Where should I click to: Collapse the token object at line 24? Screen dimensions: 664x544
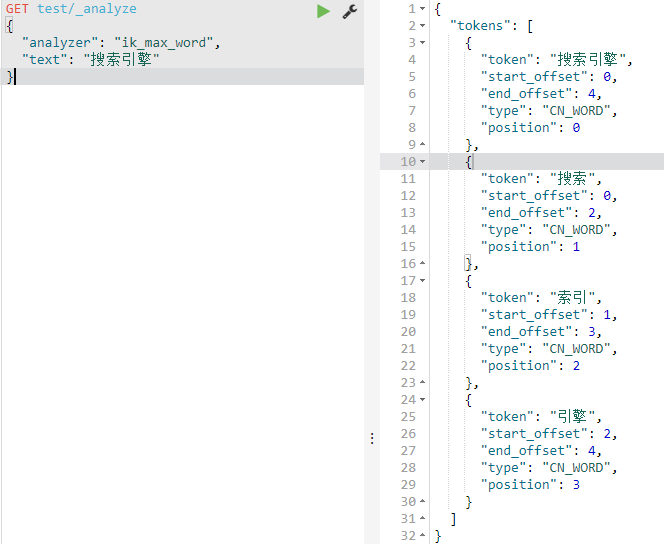[423, 400]
